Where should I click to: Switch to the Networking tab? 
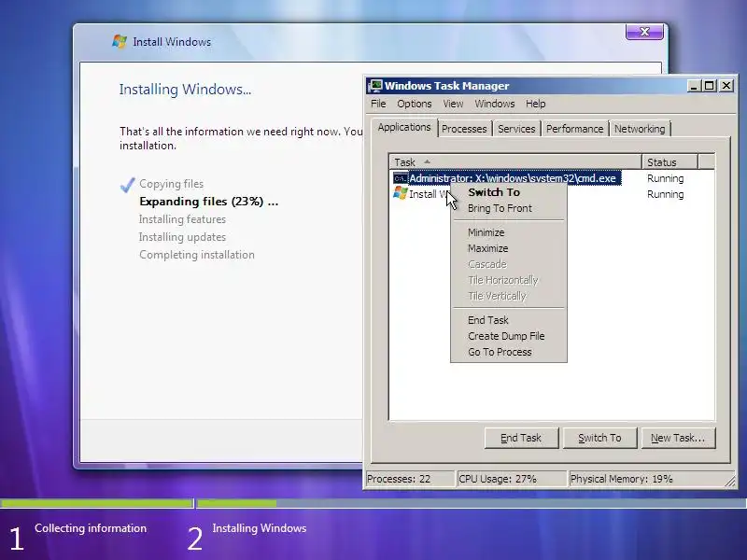640,129
